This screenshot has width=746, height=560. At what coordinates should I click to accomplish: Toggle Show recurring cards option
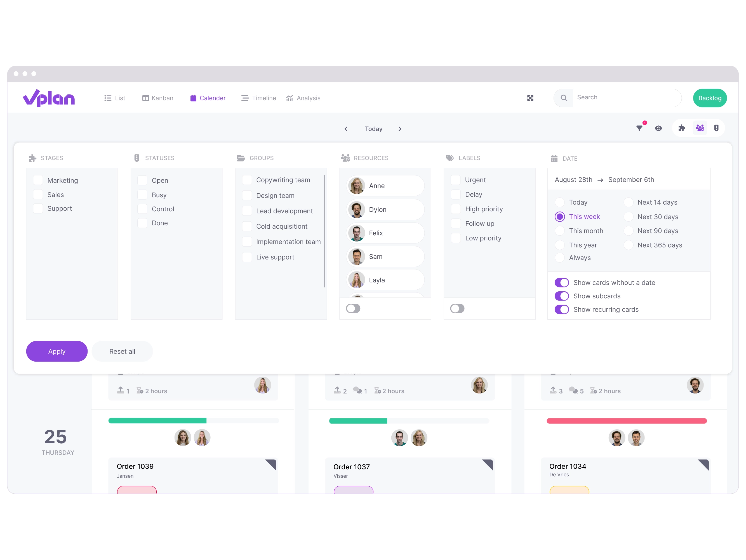(561, 310)
